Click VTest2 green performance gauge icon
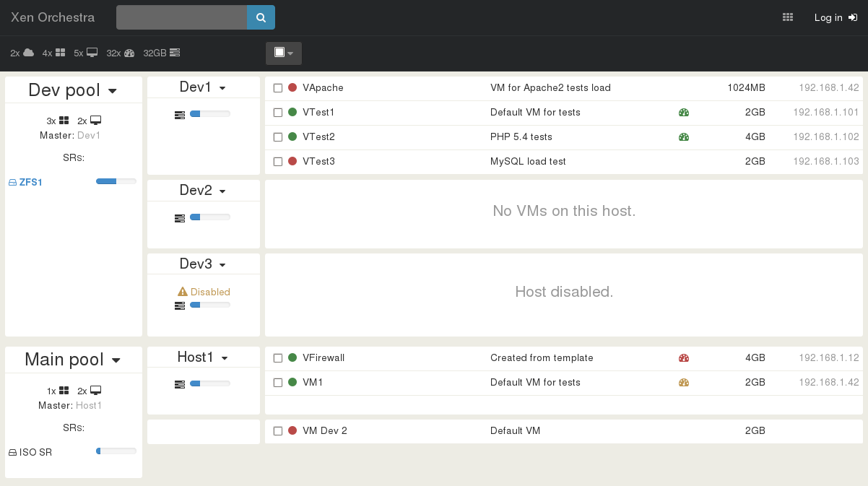This screenshot has height=486, width=868. point(684,136)
